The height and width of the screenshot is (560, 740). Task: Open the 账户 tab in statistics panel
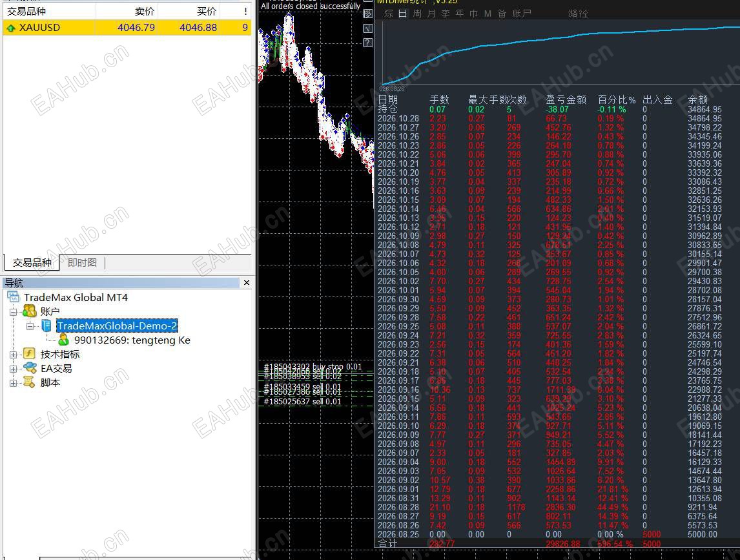point(522,14)
